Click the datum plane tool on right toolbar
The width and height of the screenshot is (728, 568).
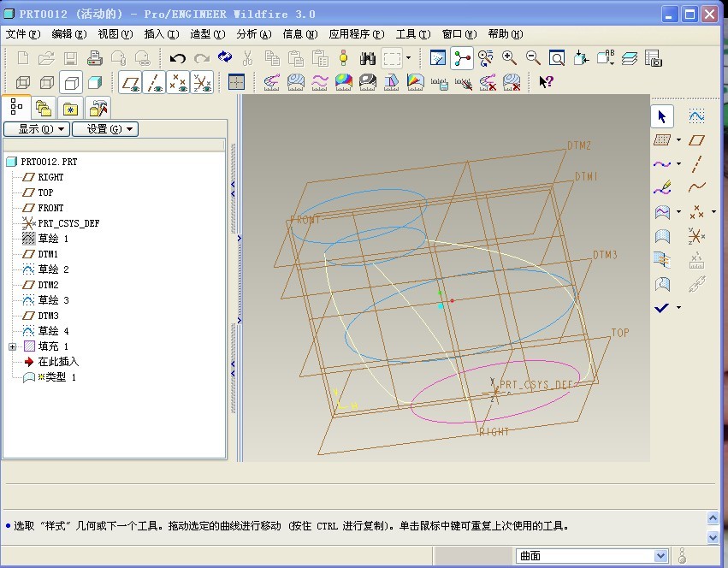[696, 139]
